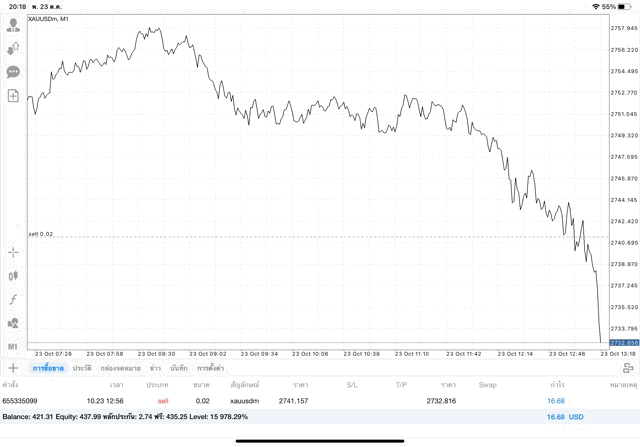Tap the plus button beside bottom tabs

tap(13, 368)
